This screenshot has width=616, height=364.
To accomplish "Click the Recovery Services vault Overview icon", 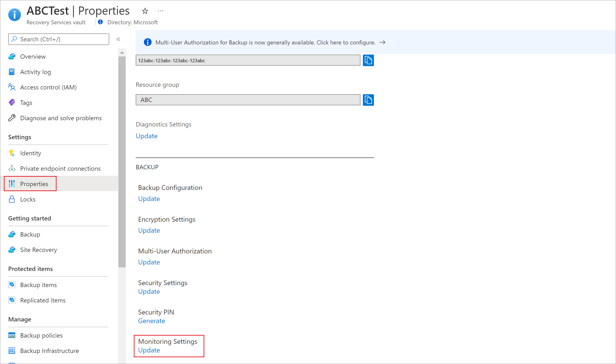I will tap(12, 56).
